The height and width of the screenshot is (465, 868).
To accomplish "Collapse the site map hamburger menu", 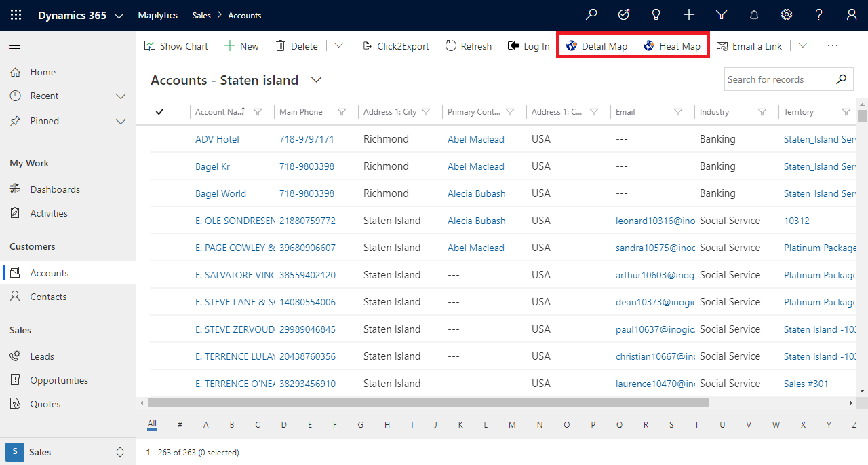I will (x=15, y=45).
